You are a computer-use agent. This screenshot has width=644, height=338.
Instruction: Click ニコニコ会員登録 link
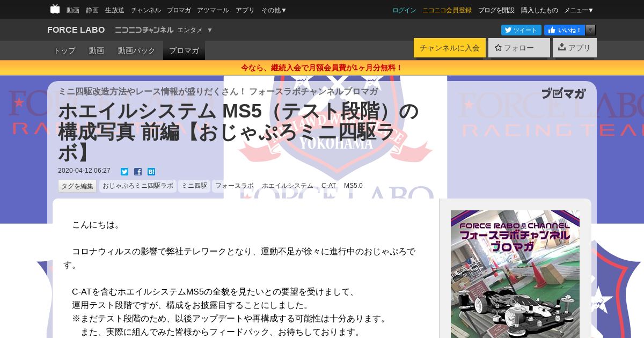point(447,10)
